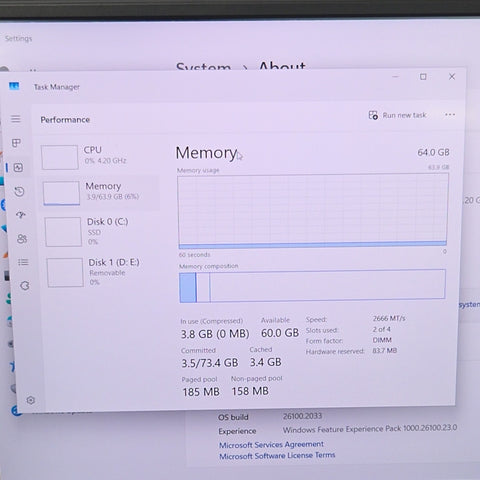Open Microsoft Software License Terms link
Viewport: 480px width, 480px height.
pyautogui.click(x=277, y=456)
